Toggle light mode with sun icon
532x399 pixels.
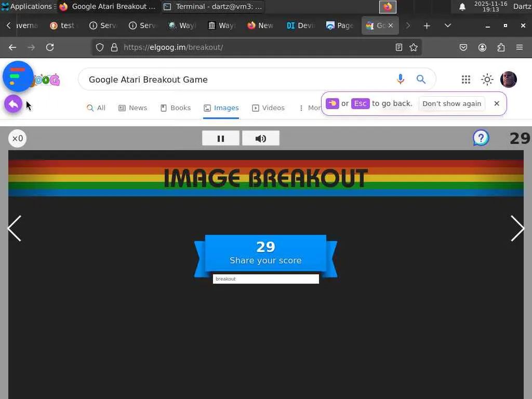coord(487,79)
